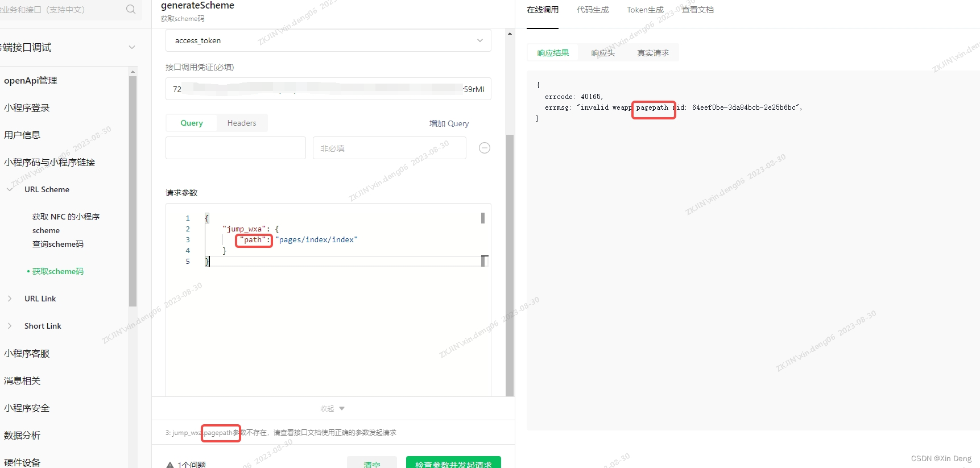Open 消息相关 in the sidebar

22,380
